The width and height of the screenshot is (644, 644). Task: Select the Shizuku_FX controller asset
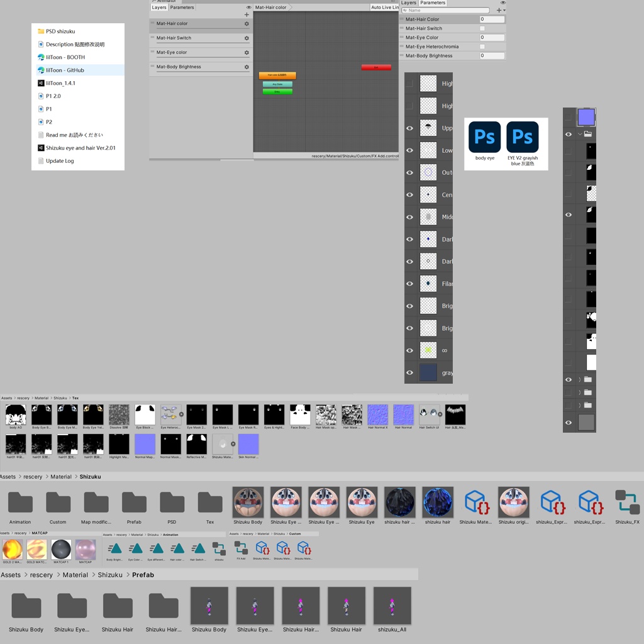627,502
